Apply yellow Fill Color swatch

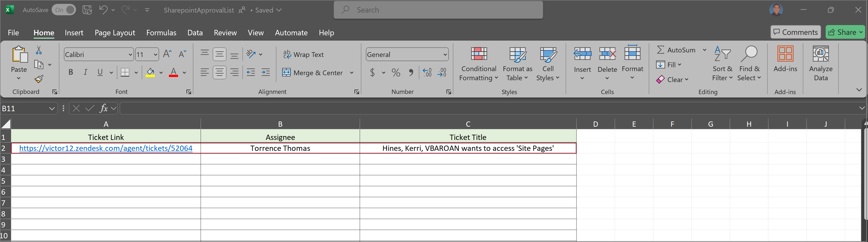click(150, 72)
